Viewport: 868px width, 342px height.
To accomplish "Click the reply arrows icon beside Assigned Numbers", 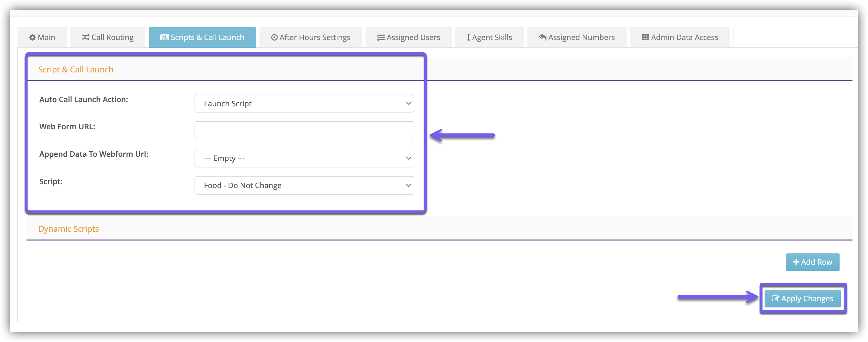I will pos(543,37).
